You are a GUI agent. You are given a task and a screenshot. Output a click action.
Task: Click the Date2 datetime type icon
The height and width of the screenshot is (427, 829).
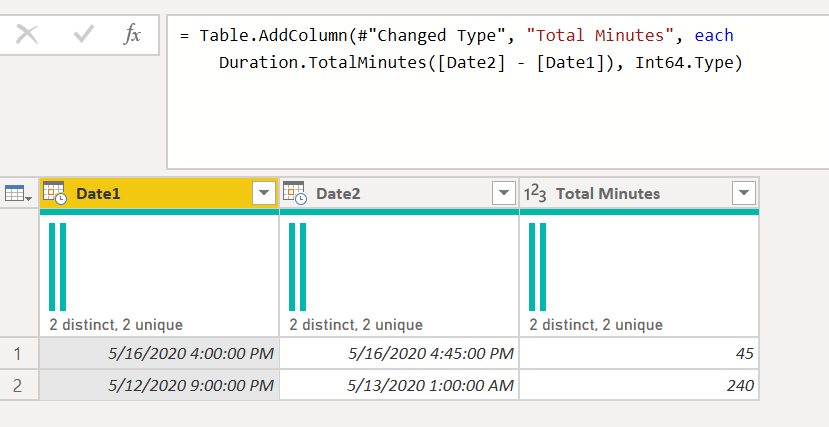pos(295,193)
